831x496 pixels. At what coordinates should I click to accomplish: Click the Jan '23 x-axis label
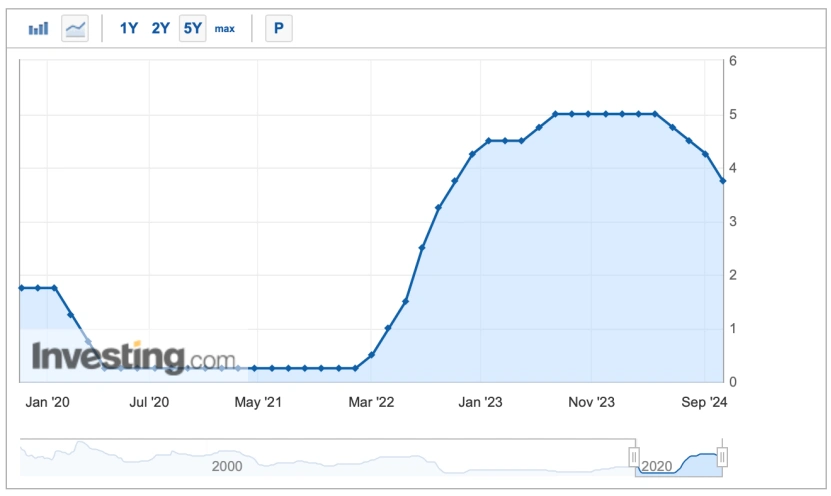[x=481, y=403]
